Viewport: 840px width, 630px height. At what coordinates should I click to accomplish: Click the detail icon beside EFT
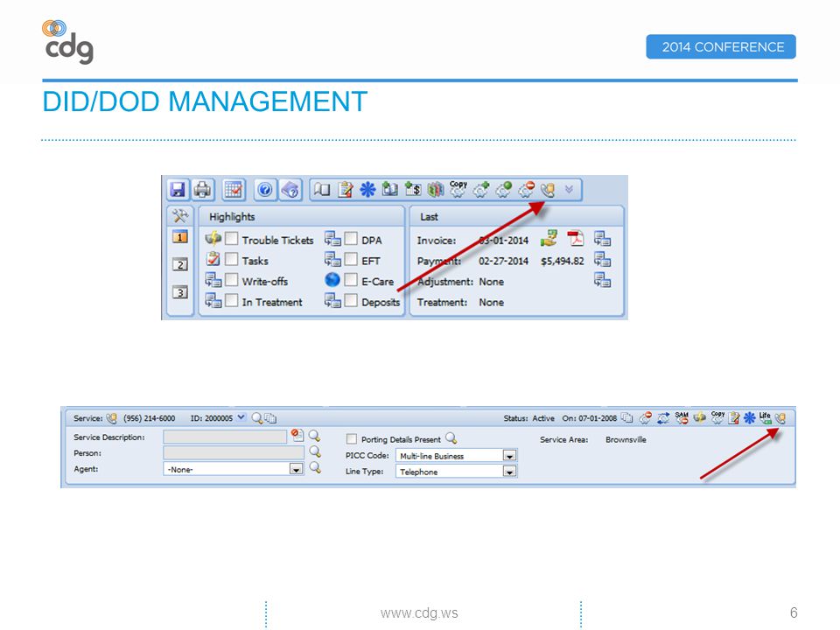pyautogui.click(x=332, y=259)
